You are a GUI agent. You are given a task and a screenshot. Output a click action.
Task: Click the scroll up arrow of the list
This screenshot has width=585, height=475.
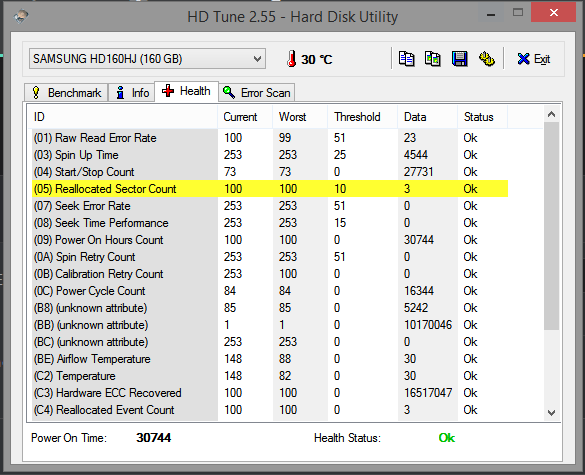click(551, 114)
